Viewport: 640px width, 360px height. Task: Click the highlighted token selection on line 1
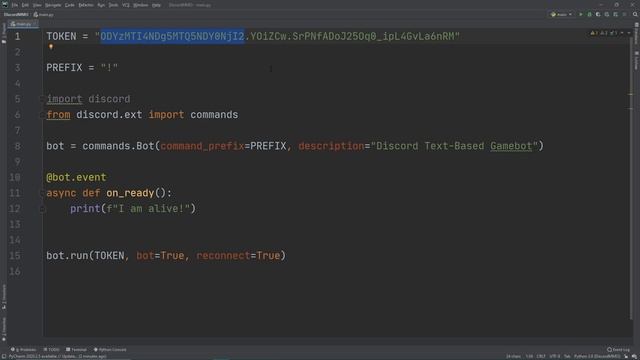[172, 36]
